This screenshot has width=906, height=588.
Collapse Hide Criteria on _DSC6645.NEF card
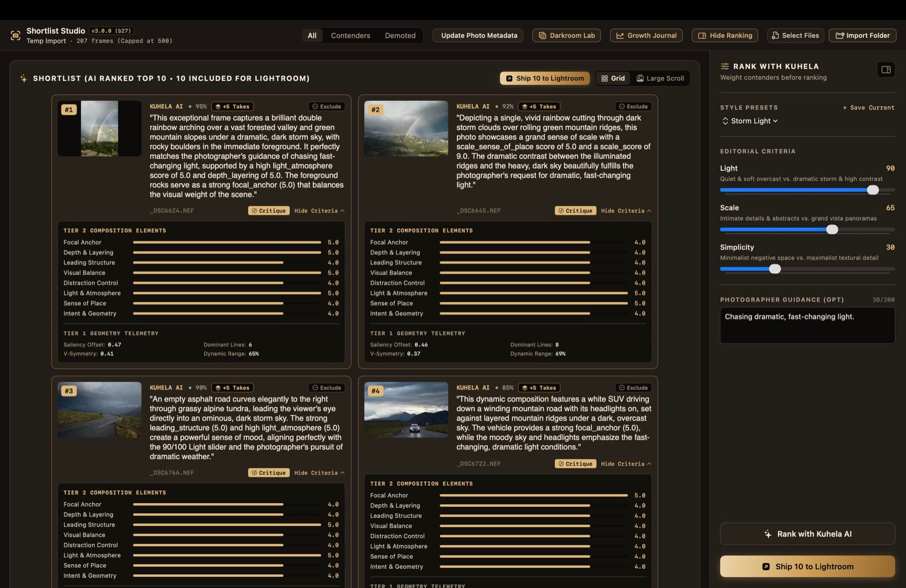point(626,211)
